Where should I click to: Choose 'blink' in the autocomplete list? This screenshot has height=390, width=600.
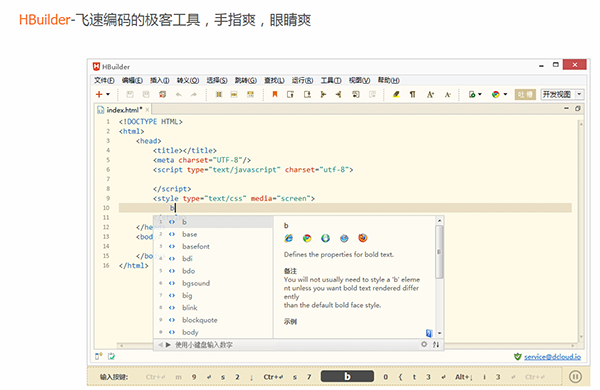(x=214, y=308)
